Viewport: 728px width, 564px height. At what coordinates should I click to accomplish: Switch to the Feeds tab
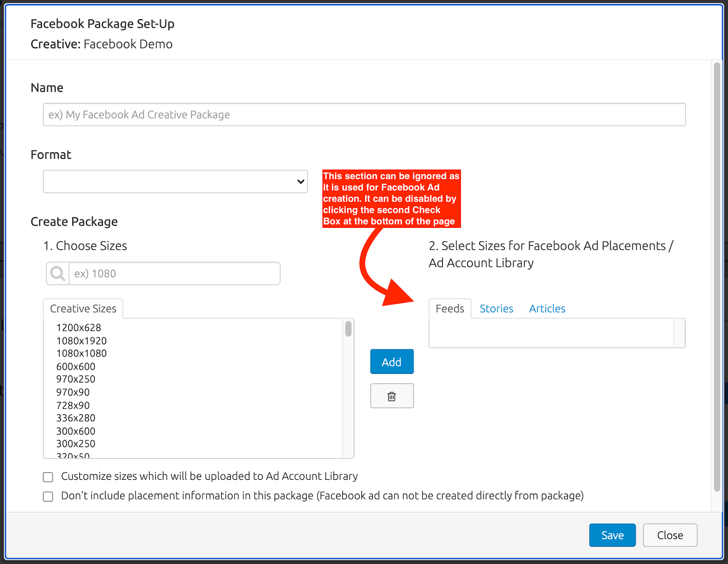(450, 309)
